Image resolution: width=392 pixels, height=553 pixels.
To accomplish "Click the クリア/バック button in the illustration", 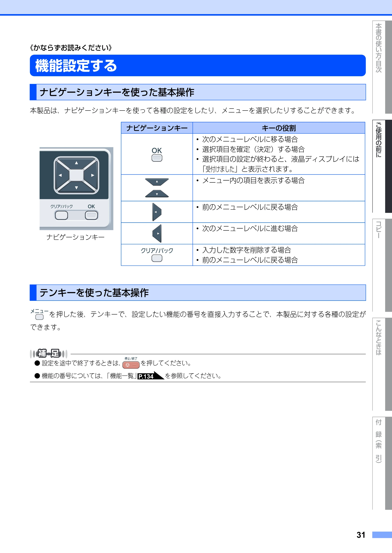I will [62, 215].
